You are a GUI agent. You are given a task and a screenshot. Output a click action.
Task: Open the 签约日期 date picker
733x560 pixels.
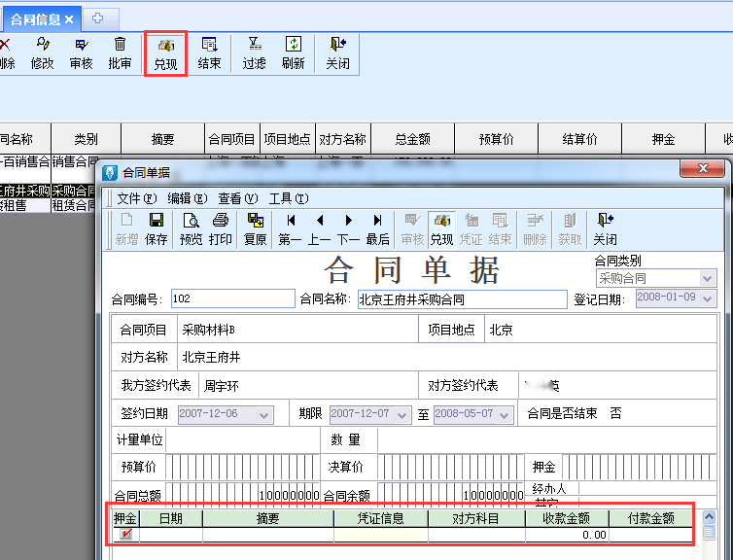click(264, 415)
